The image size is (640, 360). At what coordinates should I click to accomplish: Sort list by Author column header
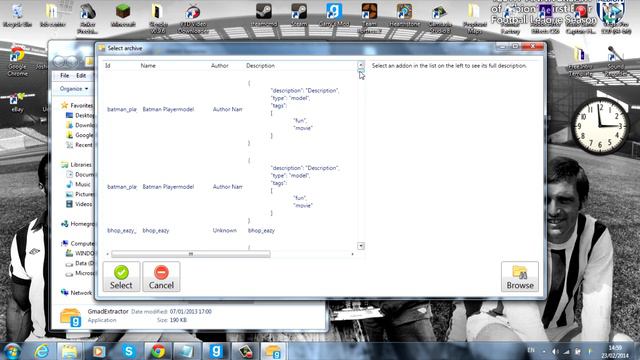pos(220,66)
